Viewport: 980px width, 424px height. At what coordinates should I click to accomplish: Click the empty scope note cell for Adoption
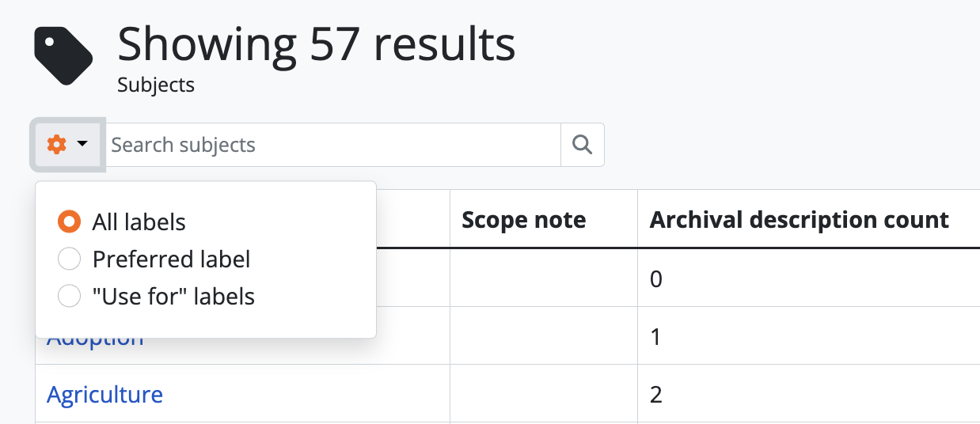tap(543, 336)
